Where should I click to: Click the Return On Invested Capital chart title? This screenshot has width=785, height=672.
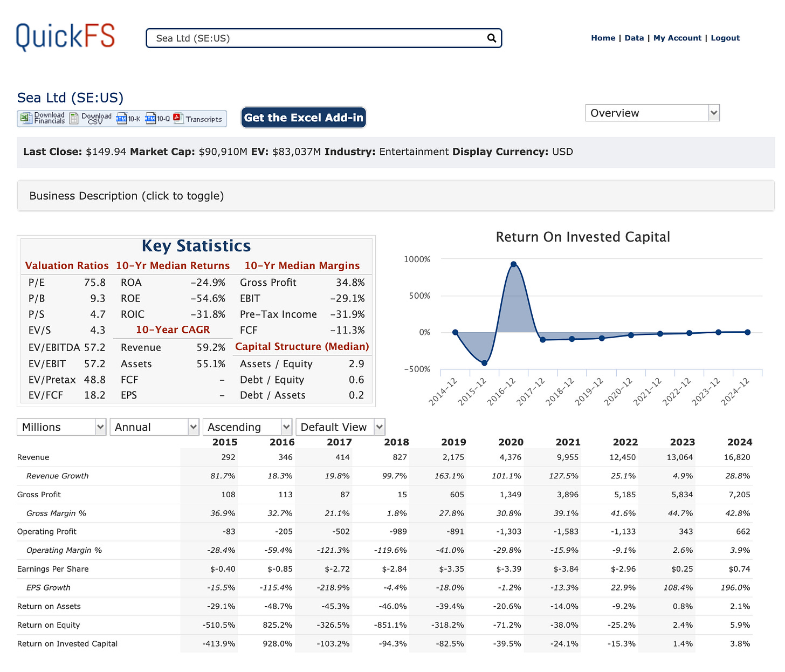(x=583, y=237)
